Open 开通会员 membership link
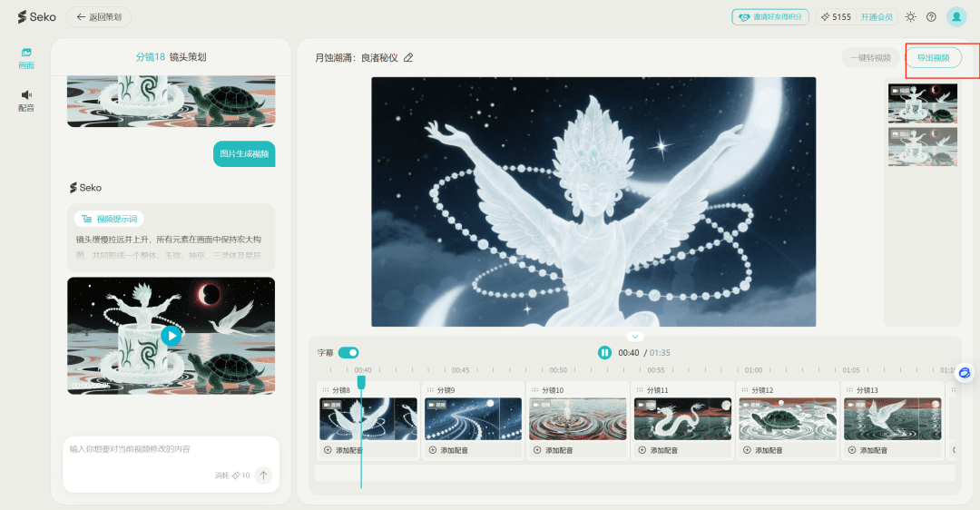The width and height of the screenshot is (980, 510). pos(877,17)
